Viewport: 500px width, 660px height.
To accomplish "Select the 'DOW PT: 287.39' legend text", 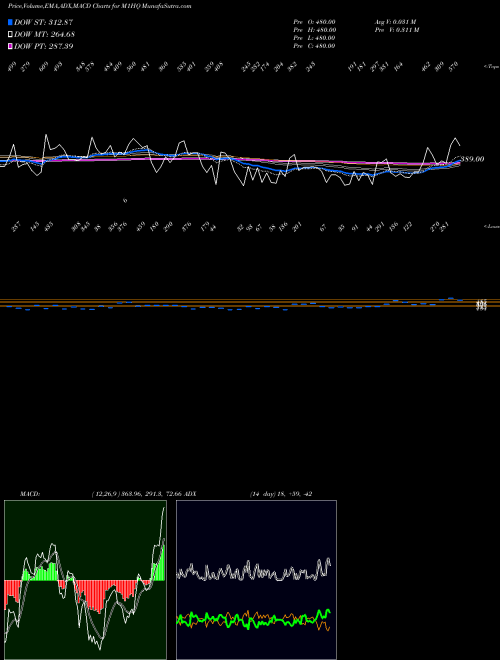I will point(44,46).
